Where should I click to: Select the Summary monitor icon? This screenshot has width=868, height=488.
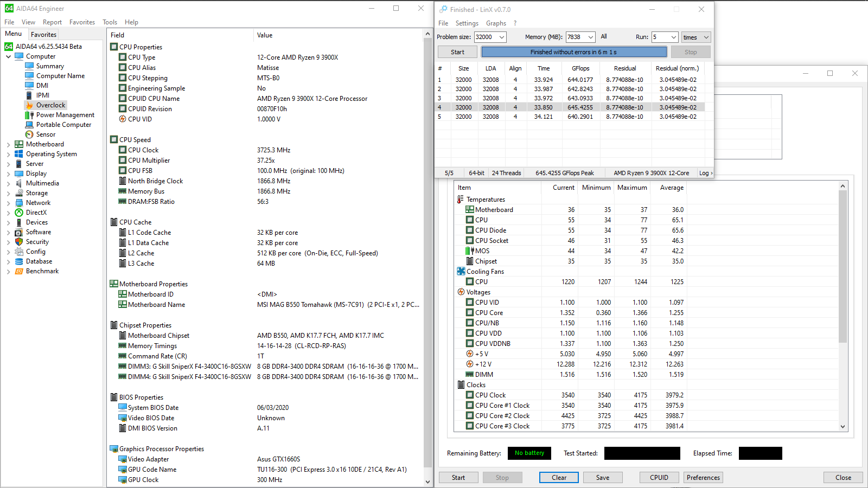click(x=29, y=66)
